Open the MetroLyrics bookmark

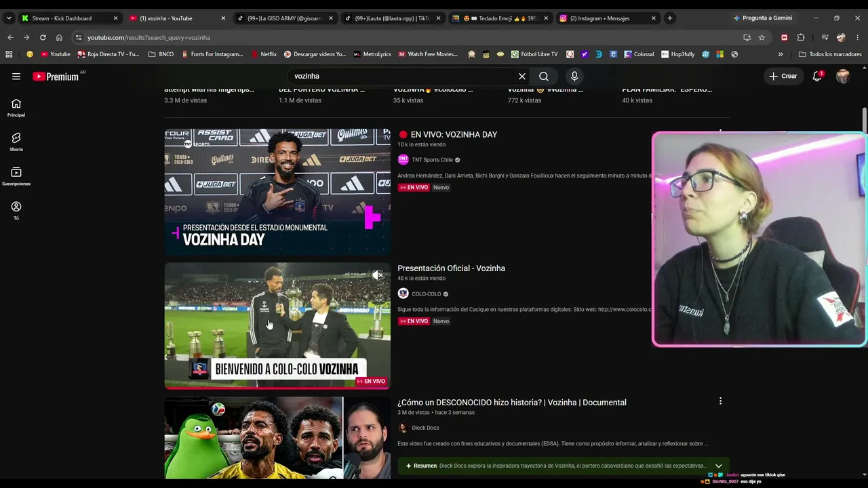click(372, 54)
